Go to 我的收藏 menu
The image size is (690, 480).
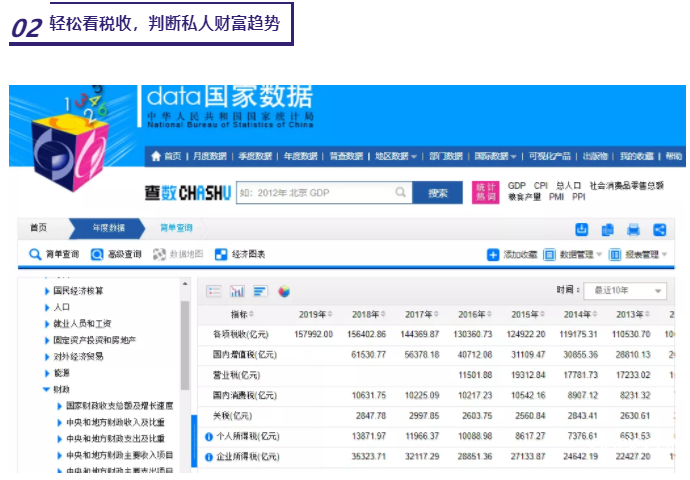coord(636,156)
